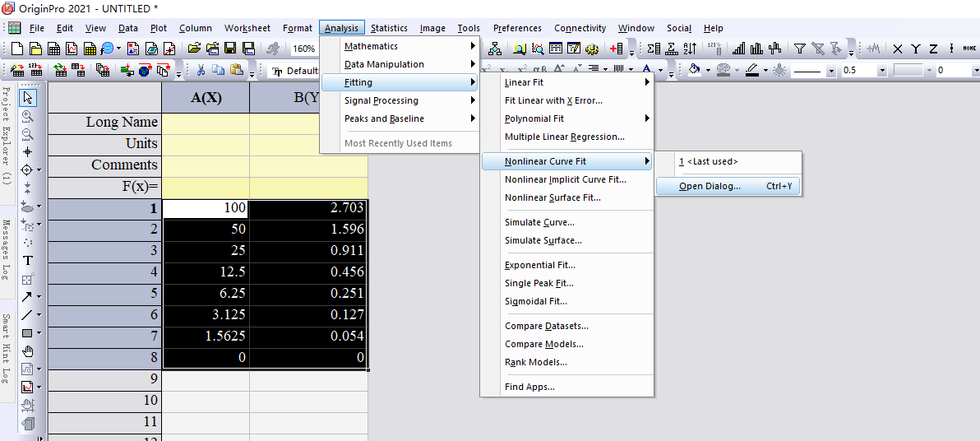This screenshot has width=980, height=441.
Task: Expand the Font Color dropdown arrow
Action: click(x=661, y=71)
